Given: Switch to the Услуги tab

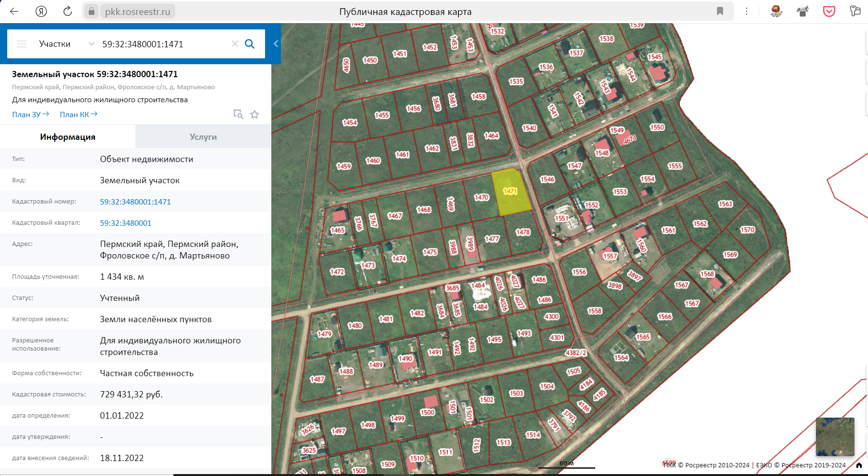Looking at the screenshot, I should click(203, 137).
